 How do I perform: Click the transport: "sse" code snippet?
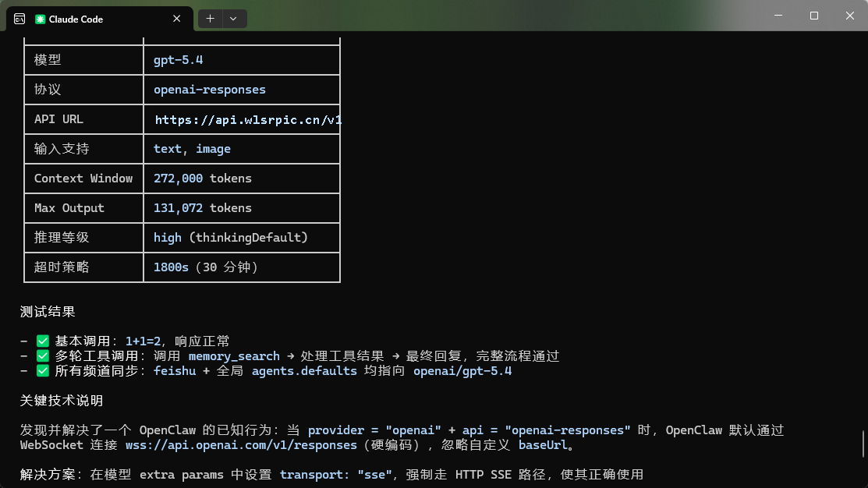(x=335, y=474)
